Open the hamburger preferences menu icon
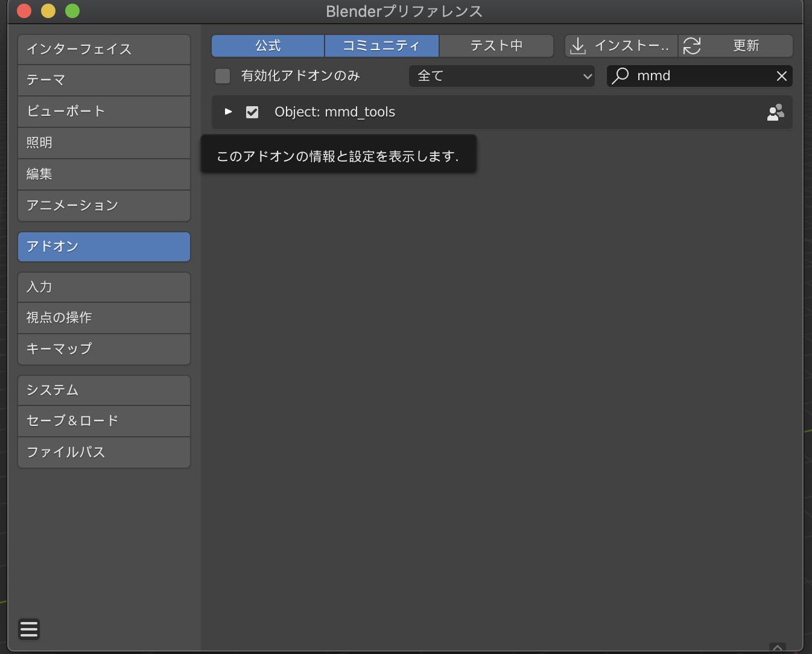The image size is (812, 654). (x=29, y=629)
